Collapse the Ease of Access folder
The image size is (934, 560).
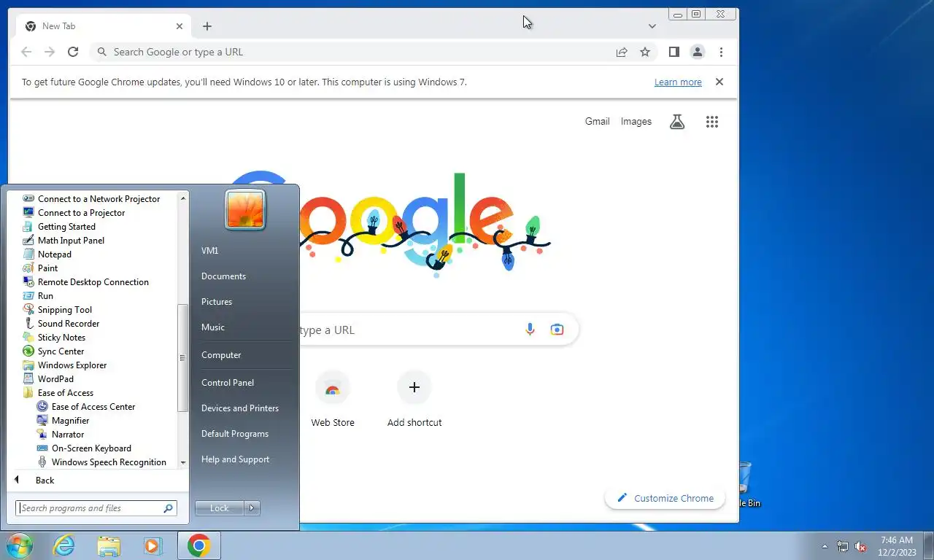pyautogui.click(x=65, y=393)
